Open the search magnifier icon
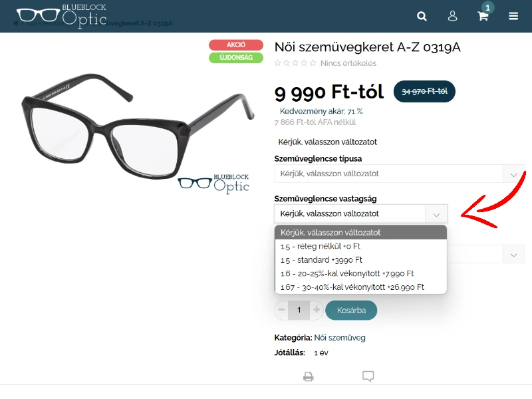532x399 pixels. (x=422, y=16)
